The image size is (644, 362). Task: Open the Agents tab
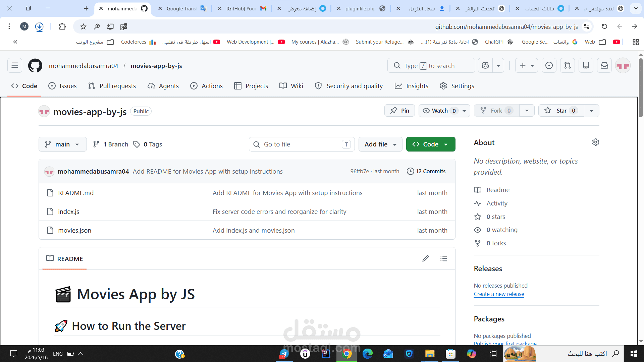point(163,86)
